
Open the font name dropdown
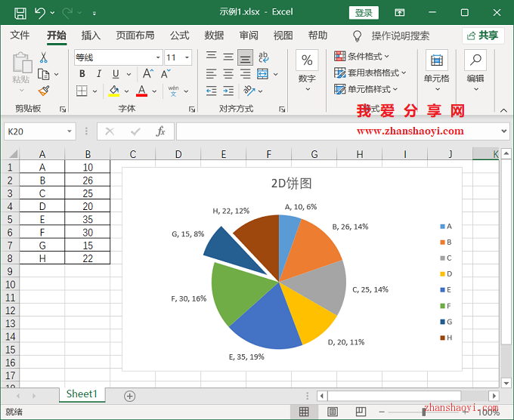158,57
